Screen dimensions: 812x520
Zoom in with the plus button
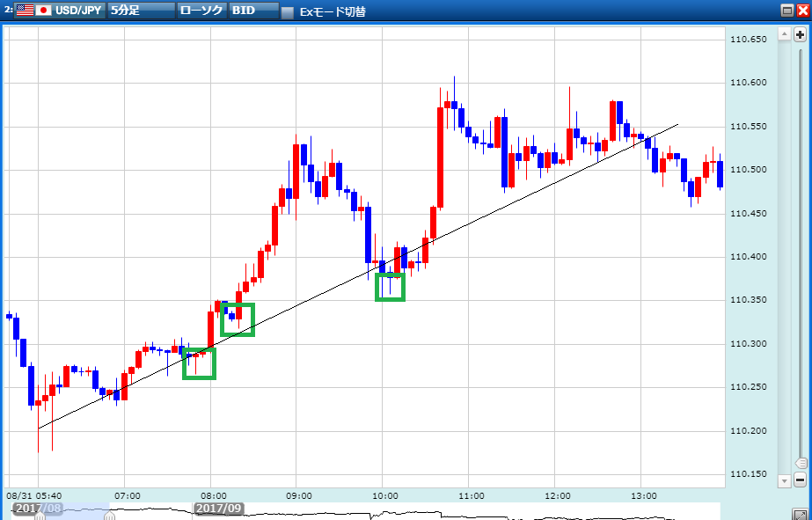click(x=800, y=35)
